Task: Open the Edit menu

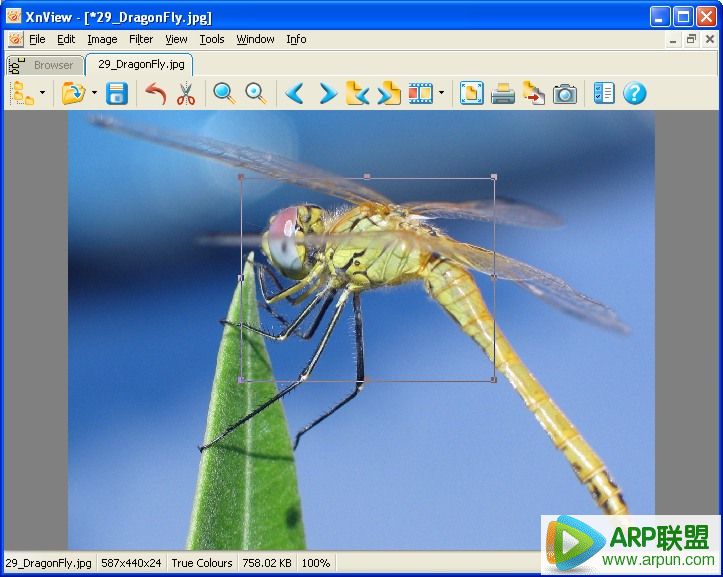Action: (66, 39)
